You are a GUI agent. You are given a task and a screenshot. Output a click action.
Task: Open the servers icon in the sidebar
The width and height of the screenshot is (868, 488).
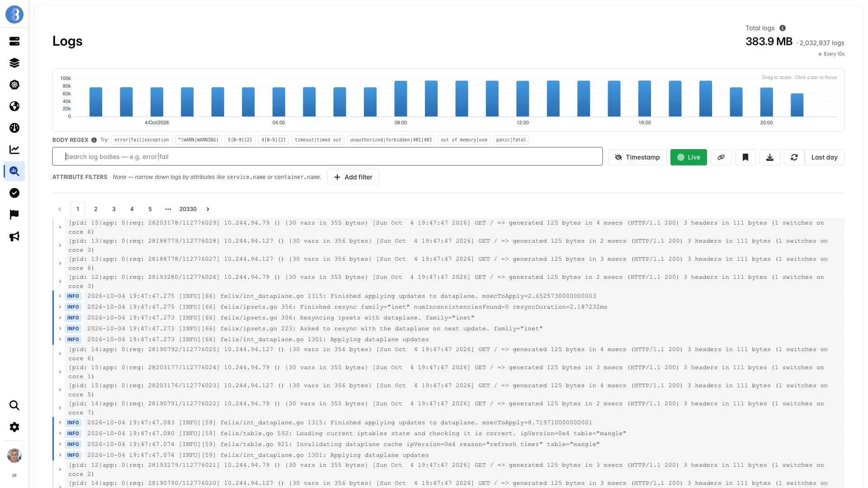coord(14,41)
